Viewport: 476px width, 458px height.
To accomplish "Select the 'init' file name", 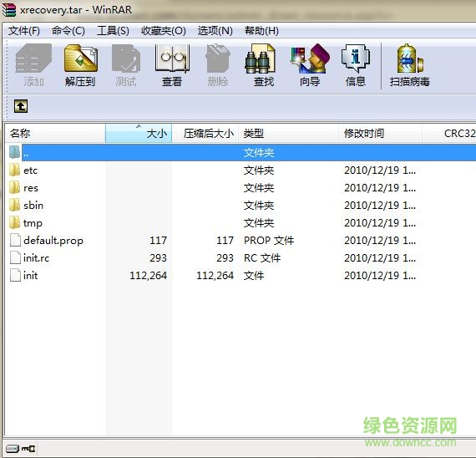I will coord(31,276).
